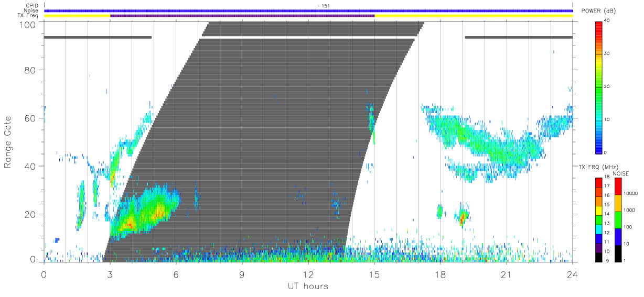Click the 1000 label on NOISE scale
Image resolution: width=644 pixels, height=297 pixels.
coord(630,210)
